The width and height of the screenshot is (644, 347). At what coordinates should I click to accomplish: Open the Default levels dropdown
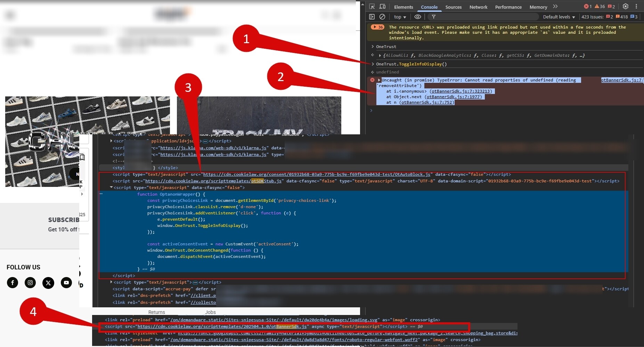tap(559, 17)
